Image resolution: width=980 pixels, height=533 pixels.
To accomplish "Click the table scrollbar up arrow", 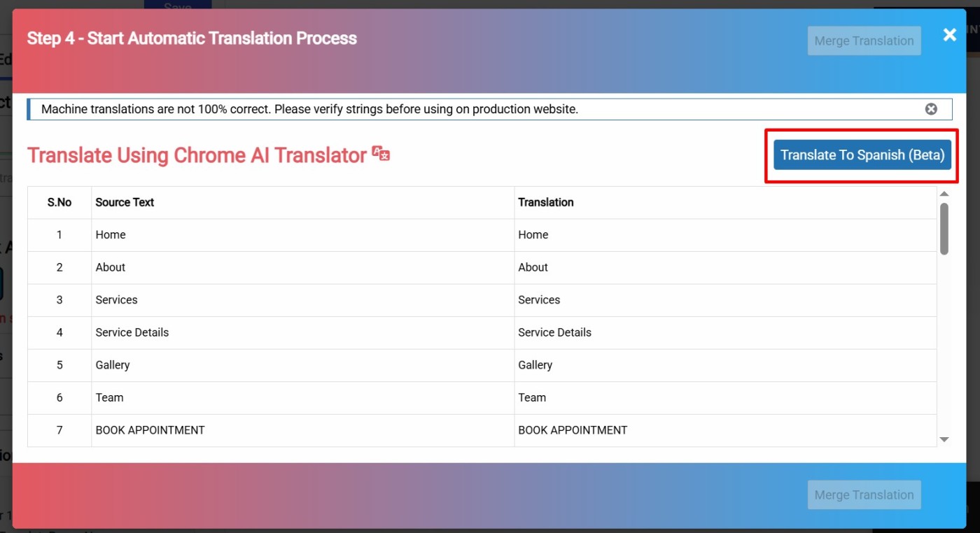I will click(x=944, y=194).
